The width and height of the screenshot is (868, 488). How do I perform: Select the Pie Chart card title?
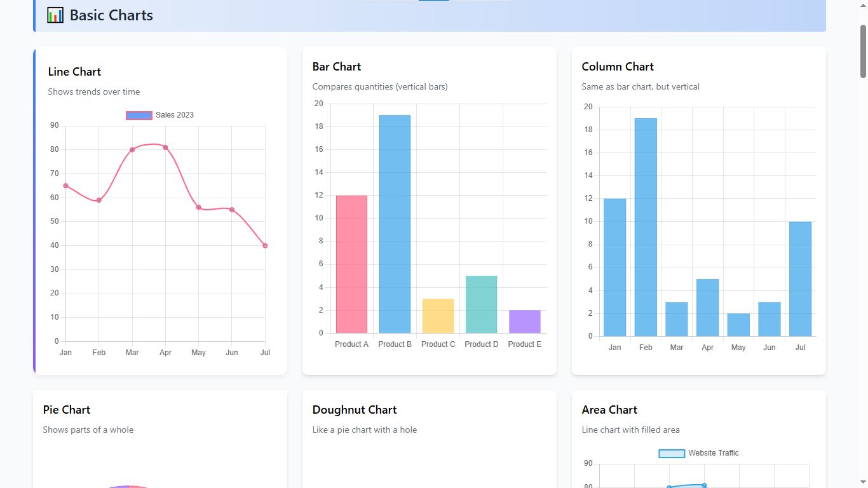click(x=67, y=410)
